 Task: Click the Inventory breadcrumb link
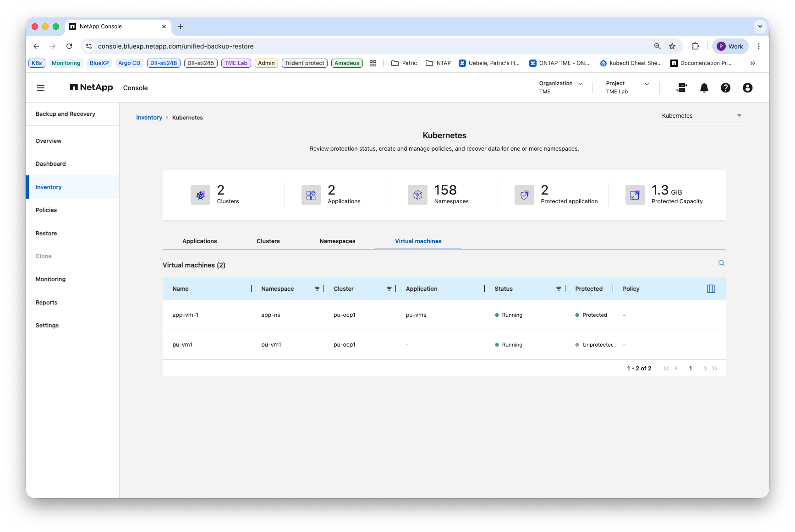[x=149, y=118]
